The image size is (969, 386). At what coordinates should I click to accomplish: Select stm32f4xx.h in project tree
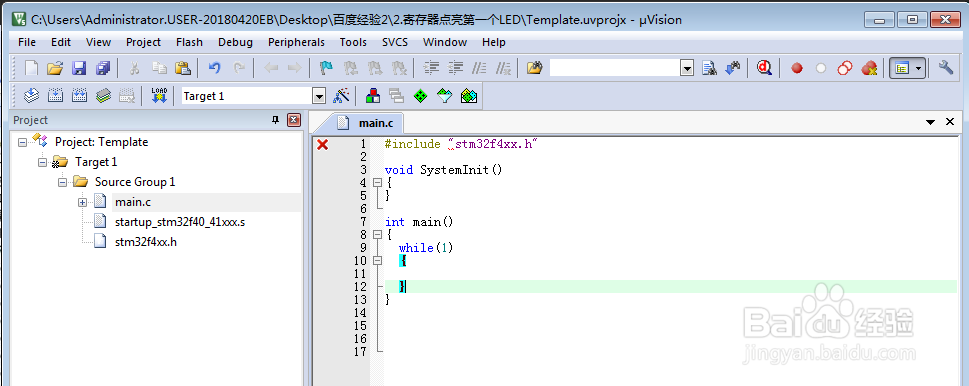[x=146, y=242]
